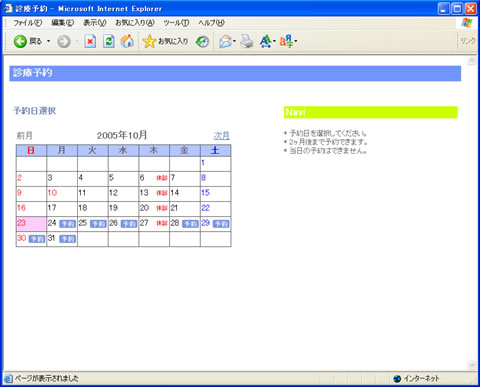This screenshot has width=480, height=387.
Task: Open the ヘルプ(H) menu
Action: pyautogui.click(x=212, y=23)
